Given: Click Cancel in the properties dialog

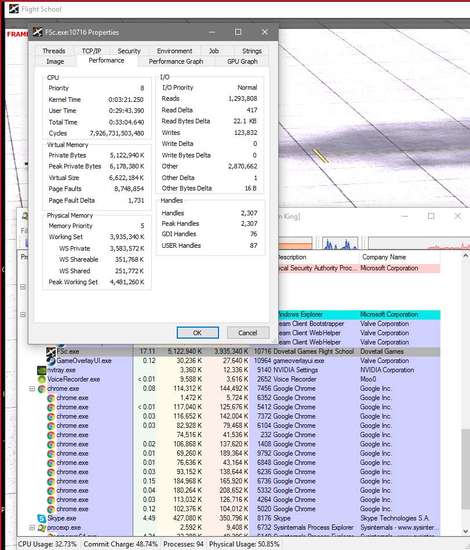Looking at the screenshot, I should pyautogui.click(x=248, y=333).
